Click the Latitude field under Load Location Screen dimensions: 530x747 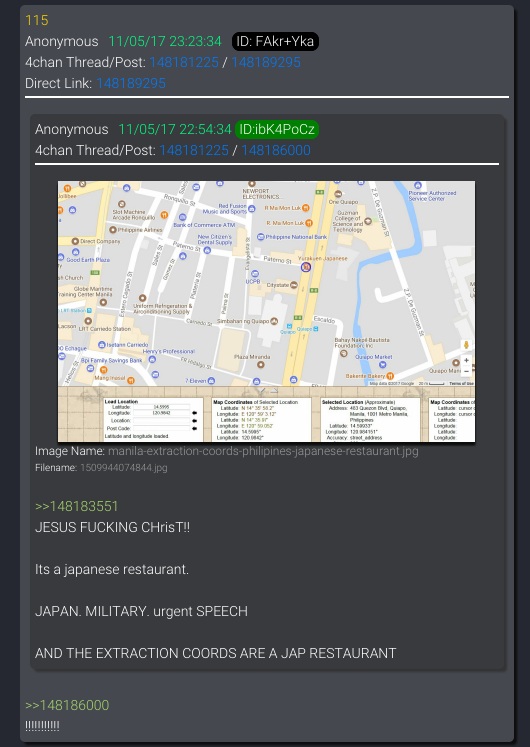(161, 407)
